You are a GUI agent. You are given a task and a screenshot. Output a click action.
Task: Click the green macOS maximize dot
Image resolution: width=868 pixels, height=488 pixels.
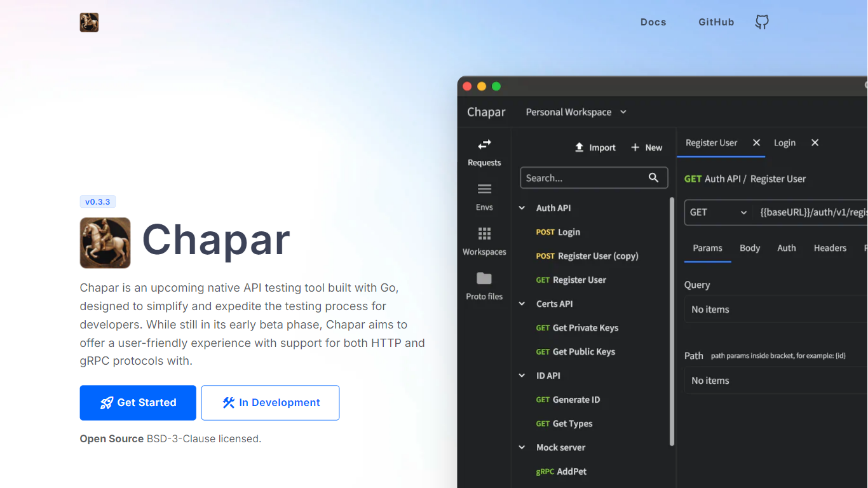pyautogui.click(x=496, y=86)
